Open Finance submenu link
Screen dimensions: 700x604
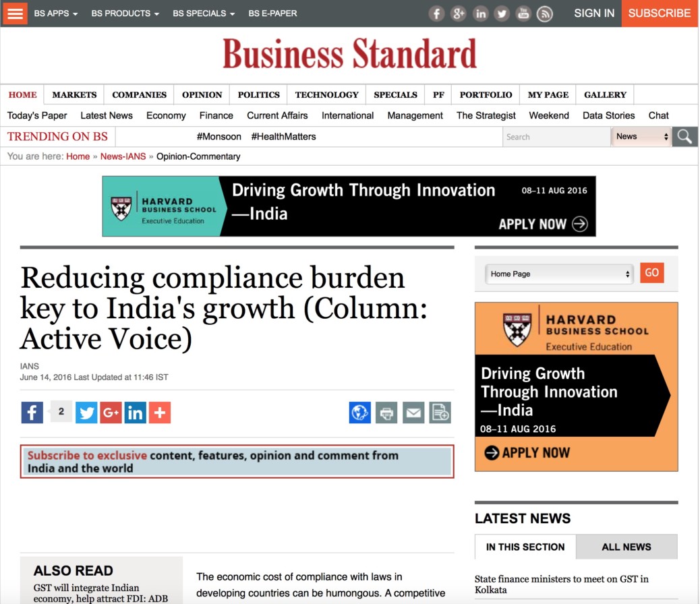(x=216, y=116)
